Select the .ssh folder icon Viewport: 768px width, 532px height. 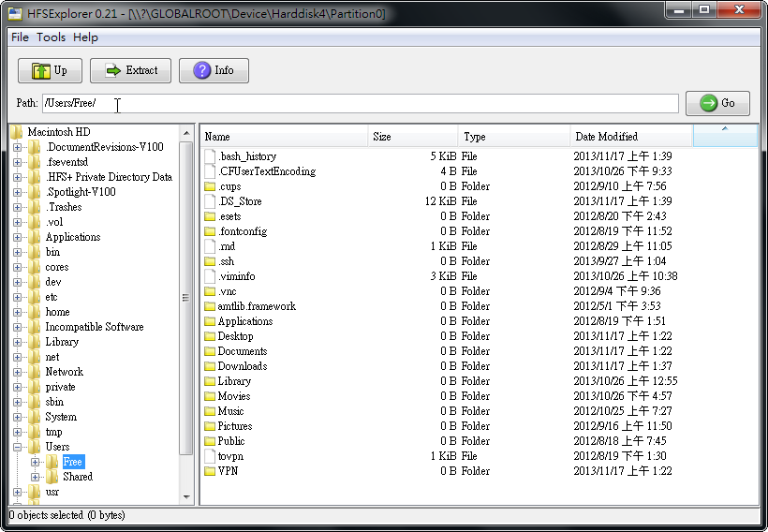210,261
